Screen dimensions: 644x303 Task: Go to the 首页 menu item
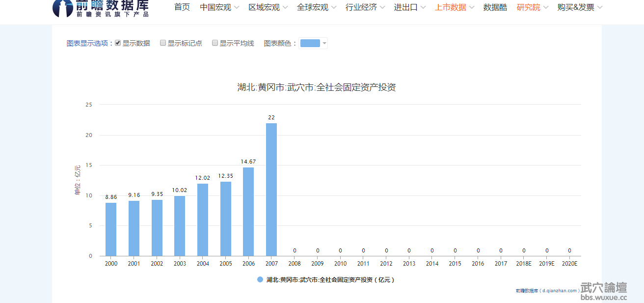182,7
